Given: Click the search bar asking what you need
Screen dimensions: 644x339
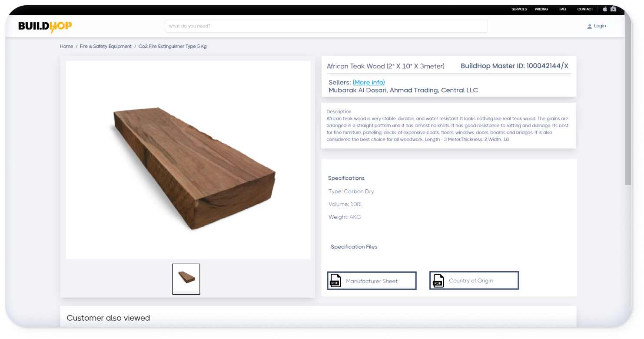Looking at the screenshot, I should 326,26.
